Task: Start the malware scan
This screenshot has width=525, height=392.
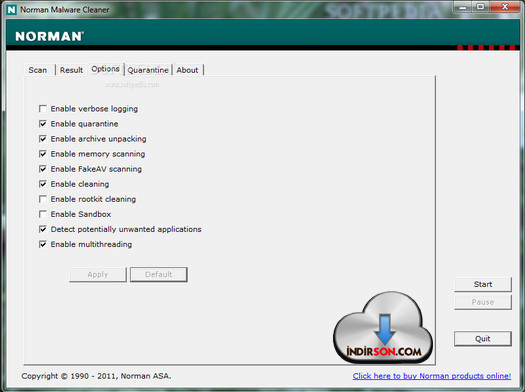Action: coord(483,284)
